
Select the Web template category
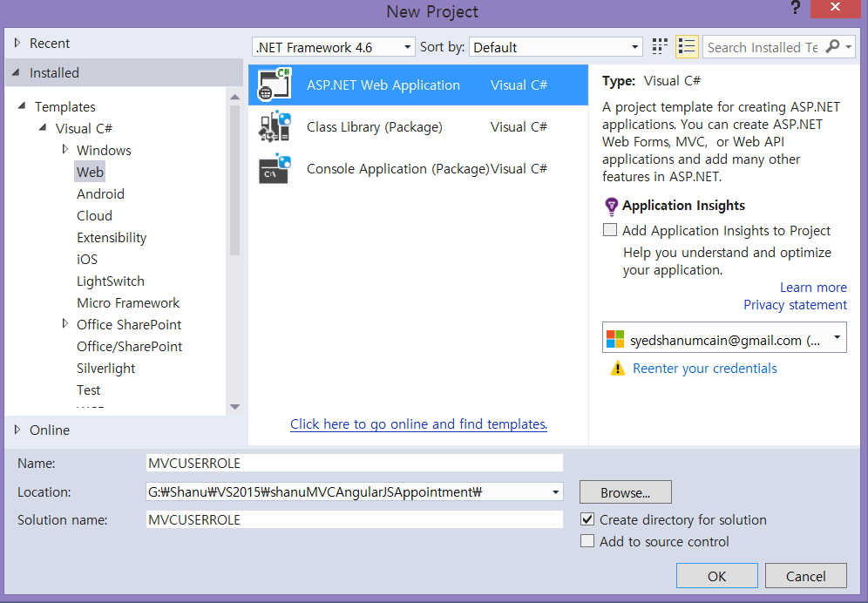coord(90,173)
